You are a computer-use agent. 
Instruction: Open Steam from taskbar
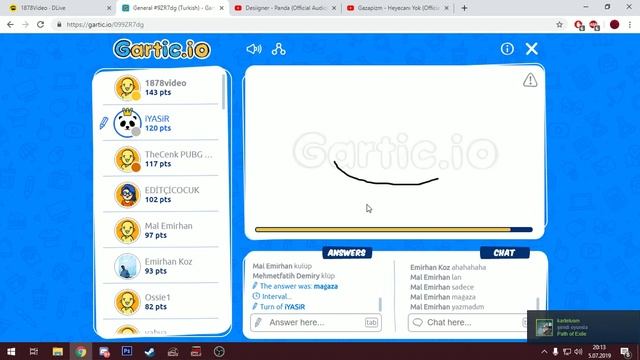pos(150,351)
